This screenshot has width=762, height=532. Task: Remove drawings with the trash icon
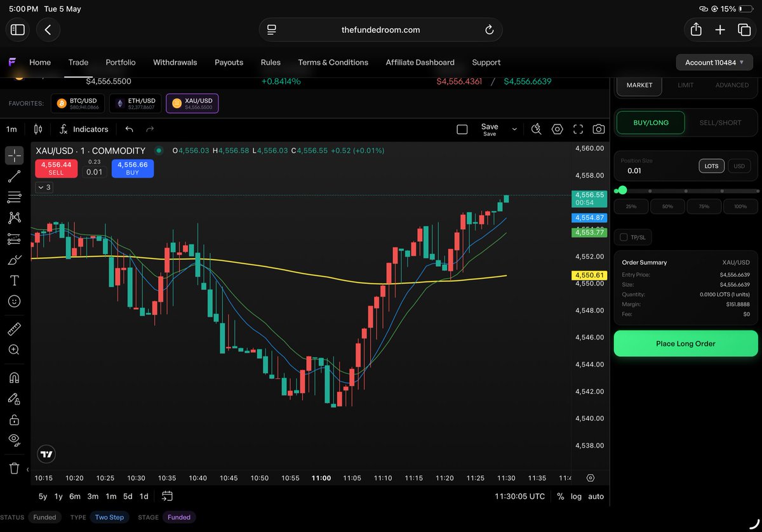14,469
